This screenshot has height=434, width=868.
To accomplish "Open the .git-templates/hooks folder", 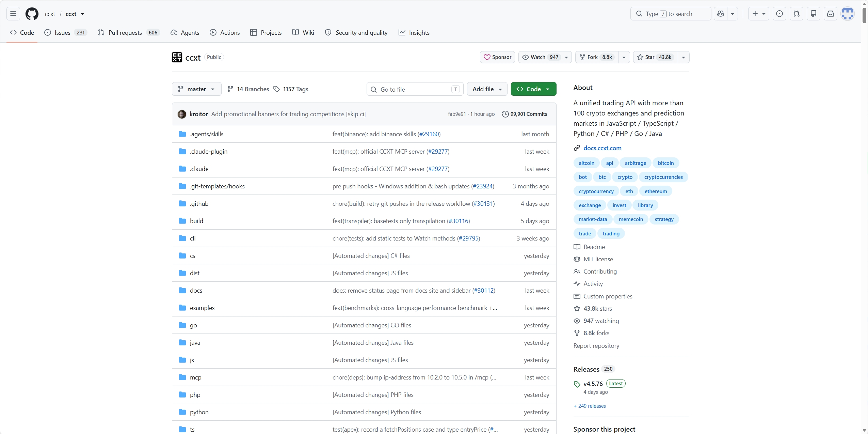I will coord(217,186).
